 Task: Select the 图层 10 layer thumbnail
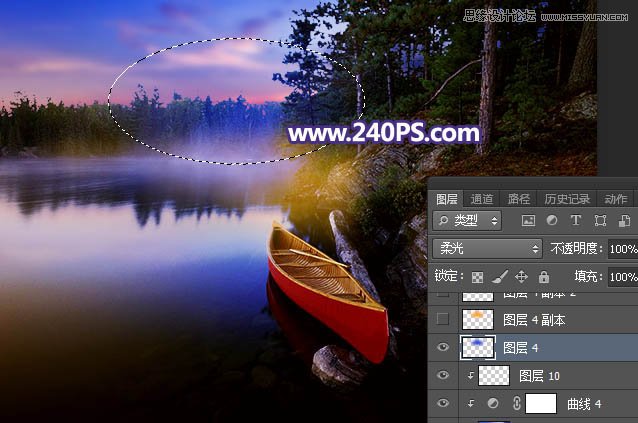[494, 375]
